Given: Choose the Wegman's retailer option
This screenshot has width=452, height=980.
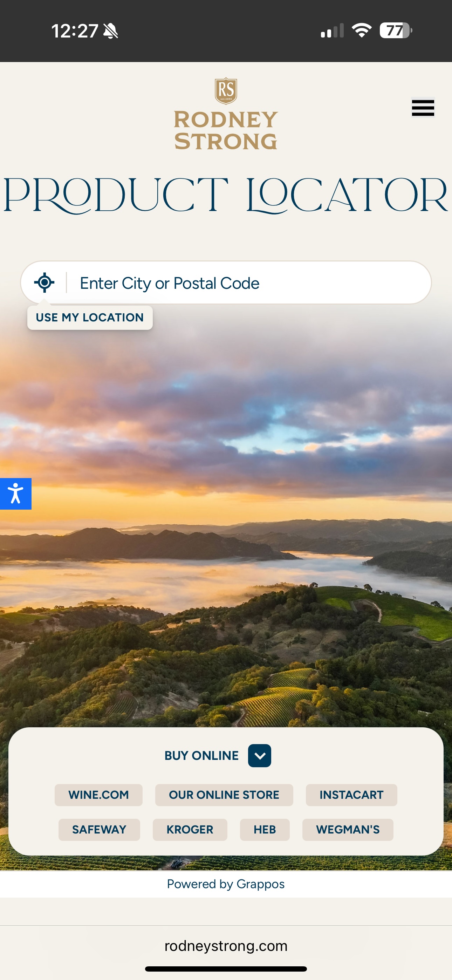Looking at the screenshot, I should click(x=348, y=829).
